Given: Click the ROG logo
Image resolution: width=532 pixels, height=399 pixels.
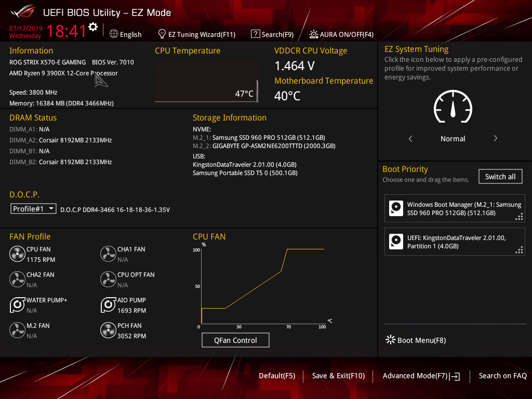Looking at the screenshot, I should [x=23, y=12].
